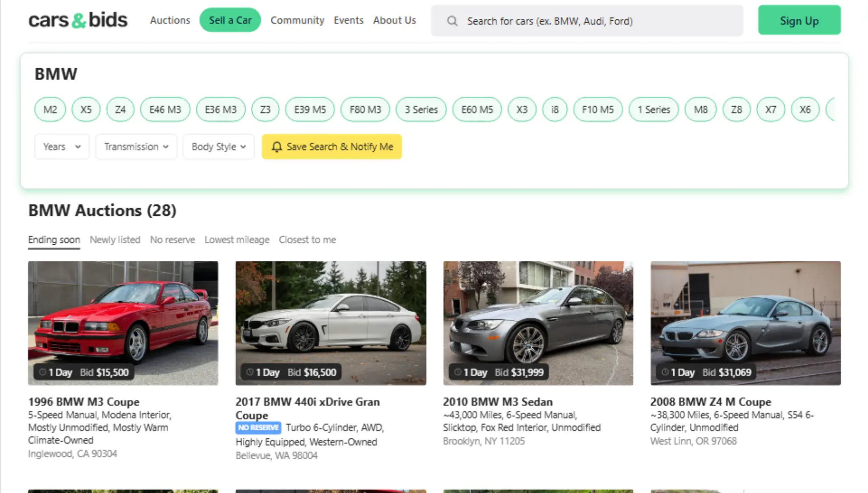Screen dimensions: 868x493
Task: Select the E60 M5 model chip
Action: coord(477,109)
